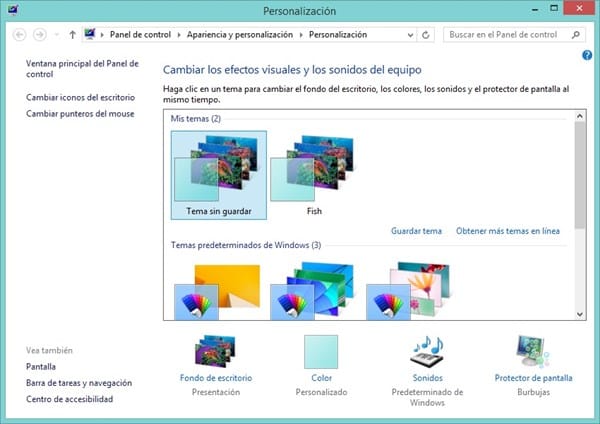
Task: Click 'Apariencia y personalización' breadcrumb
Action: tap(240, 35)
